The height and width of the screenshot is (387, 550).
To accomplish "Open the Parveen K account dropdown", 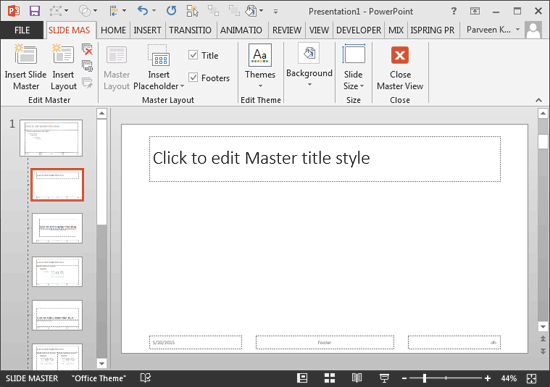I will point(518,30).
